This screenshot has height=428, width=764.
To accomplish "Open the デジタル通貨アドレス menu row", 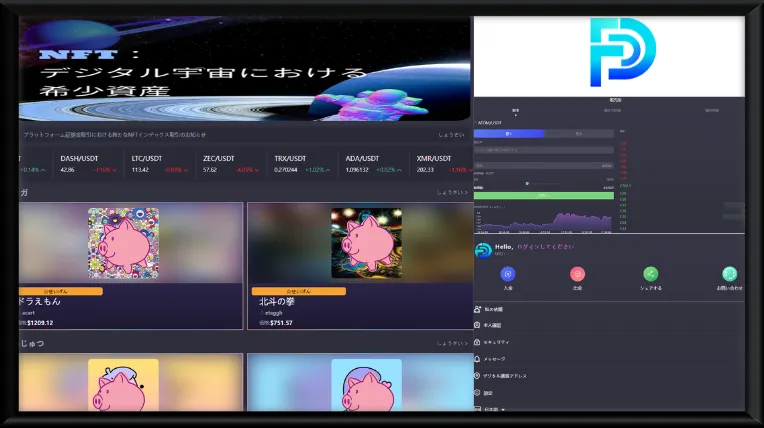I will 609,376.
